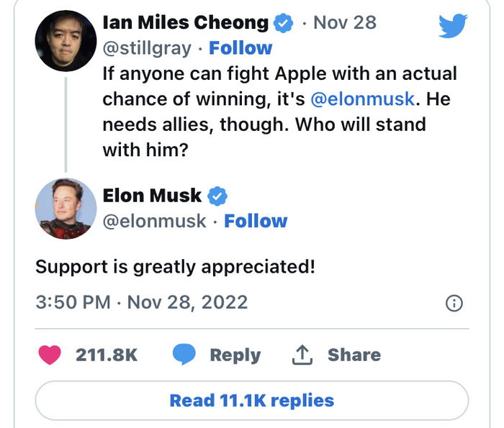504x428 pixels.
Task: Open the @elonmusk mention in tweet text
Action: (362, 99)
